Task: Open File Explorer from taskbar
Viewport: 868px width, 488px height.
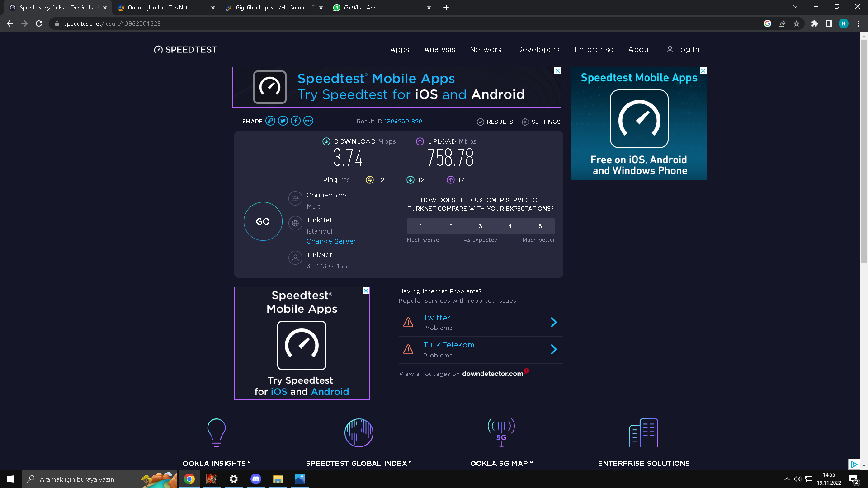Action: pos(278,479)
